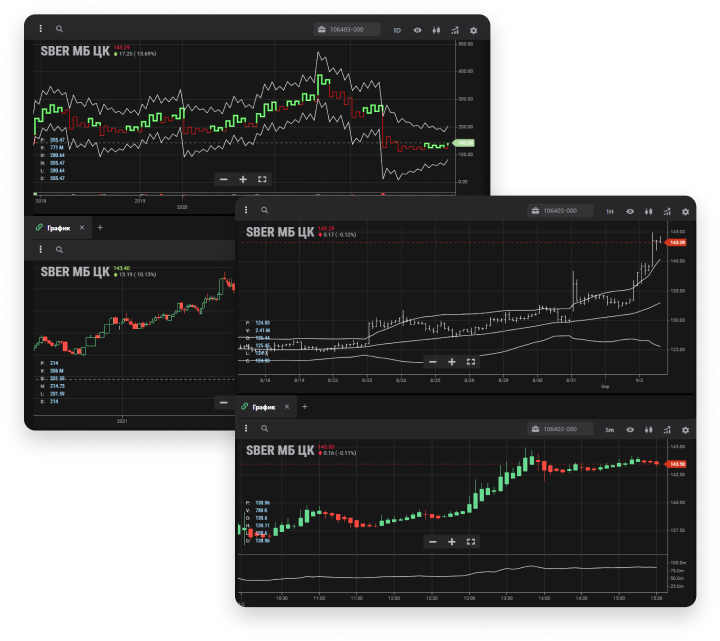The height and width of the screenshot is (641, 720).
Task: Open the account selector 106403-000 in the 1H chart
Action: [561, 211]
